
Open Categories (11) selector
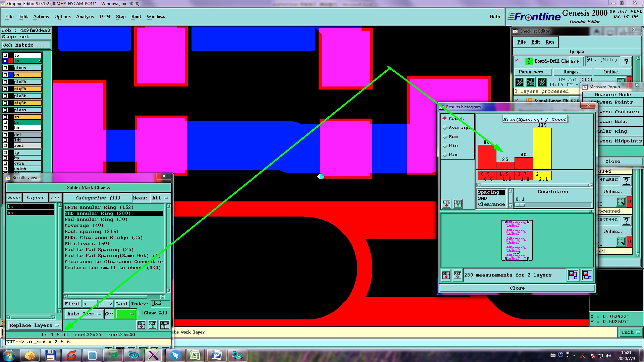(x=98, y=198)
